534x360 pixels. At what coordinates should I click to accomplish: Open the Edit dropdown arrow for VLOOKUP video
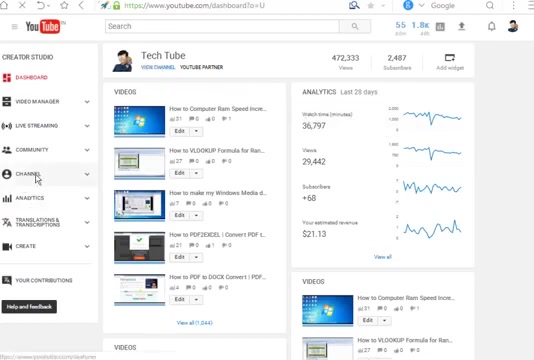click(196, 173)
